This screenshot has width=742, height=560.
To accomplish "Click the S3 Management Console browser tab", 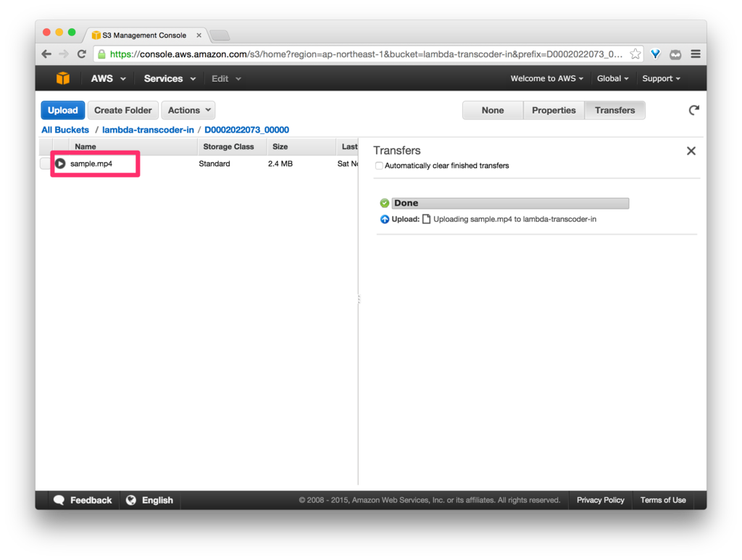I will [144, 35].
